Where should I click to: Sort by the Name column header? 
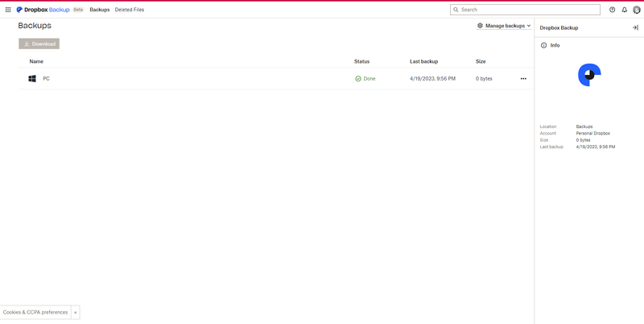(36, 61)
